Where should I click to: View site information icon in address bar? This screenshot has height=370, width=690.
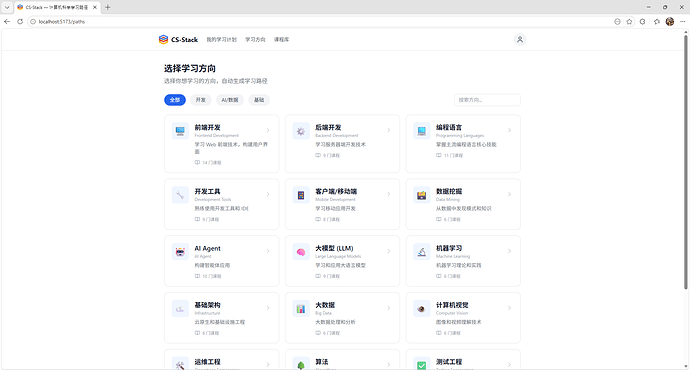point(33,22)
